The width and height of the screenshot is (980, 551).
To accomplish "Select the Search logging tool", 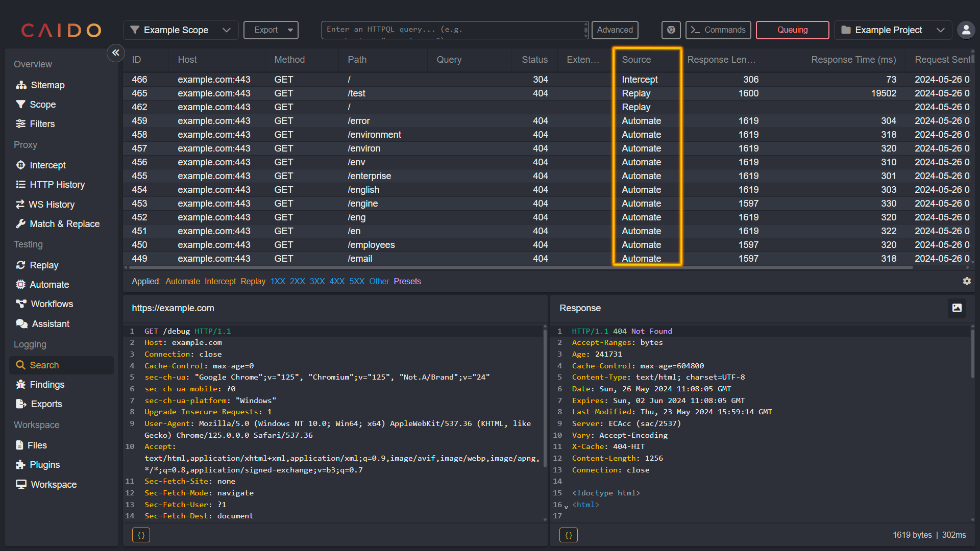I will click(x=43, y=365).
